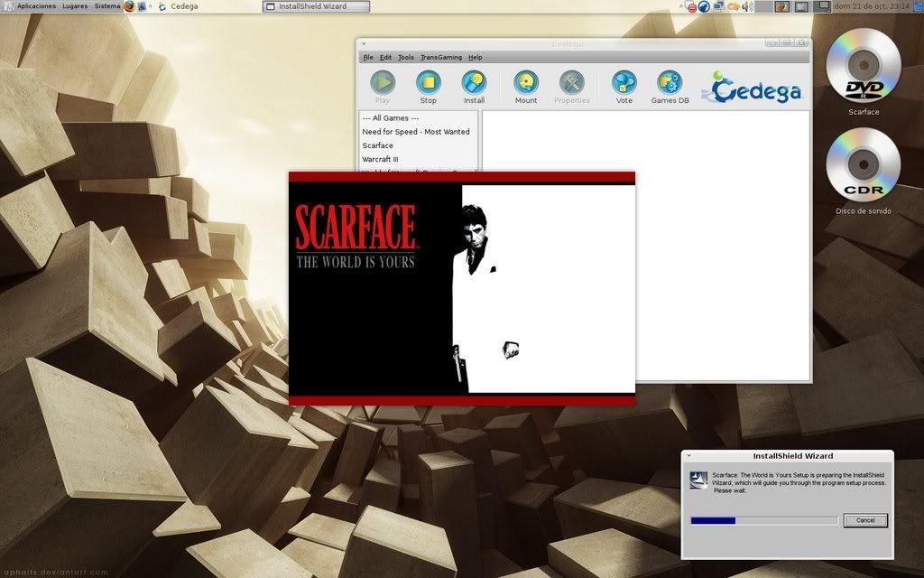Switch to the Cedega taskbar entry
This screenshot has height=578, width=924.
click(x=178, y=6)
